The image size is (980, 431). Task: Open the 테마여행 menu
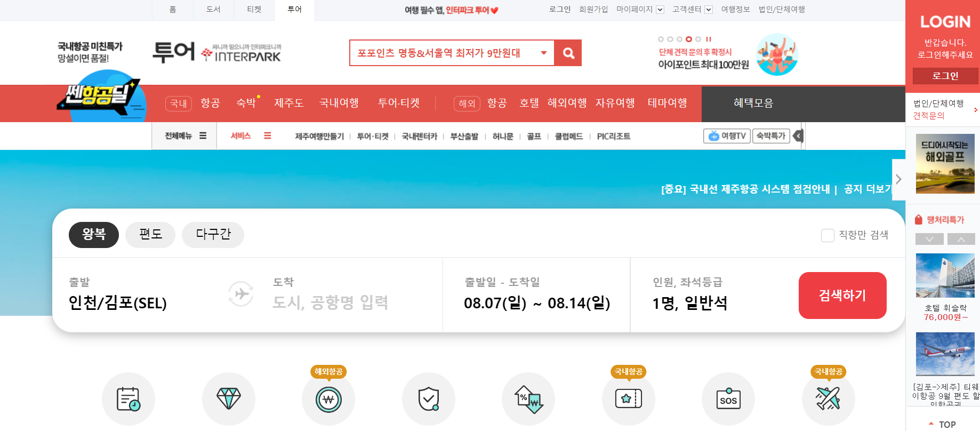tap(667, 103)
